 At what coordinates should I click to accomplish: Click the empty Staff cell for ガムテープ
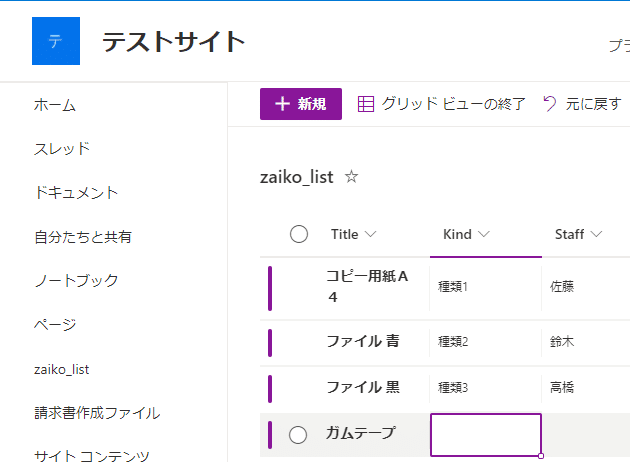pyautogui.click(x=586, y=435)
